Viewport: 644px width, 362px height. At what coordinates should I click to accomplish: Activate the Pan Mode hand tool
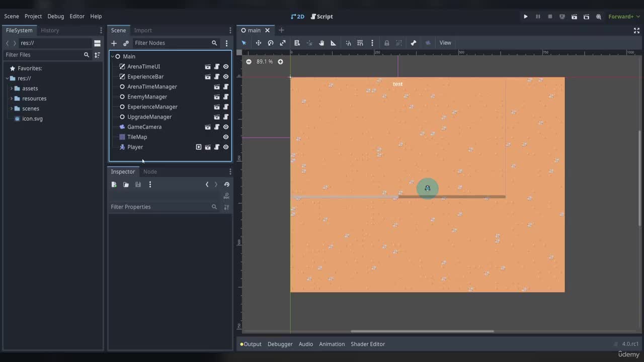click(x=321, y=43)
